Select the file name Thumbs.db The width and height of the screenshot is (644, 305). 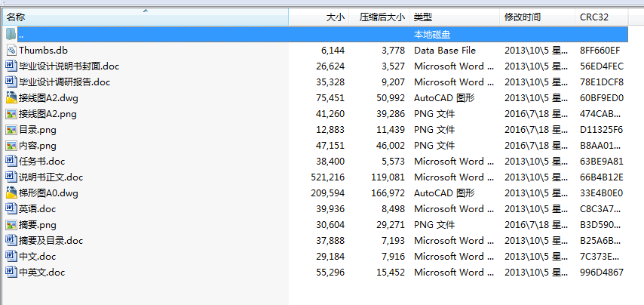pyautogui.click(x=43, y=50)
